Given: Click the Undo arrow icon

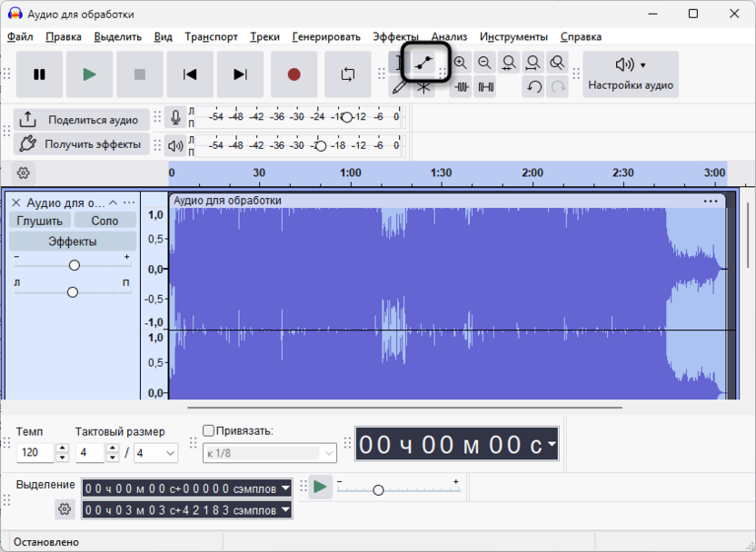Looking at the screenshot, I should point(533,87).
